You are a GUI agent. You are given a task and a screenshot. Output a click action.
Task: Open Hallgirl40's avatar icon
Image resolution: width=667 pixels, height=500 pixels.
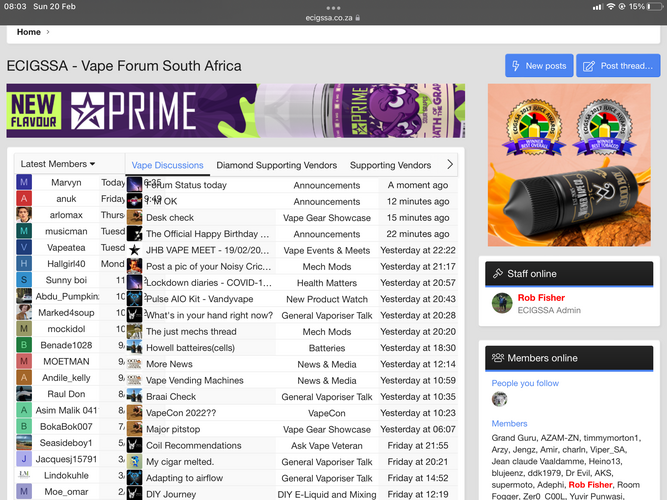click(24, 263)
